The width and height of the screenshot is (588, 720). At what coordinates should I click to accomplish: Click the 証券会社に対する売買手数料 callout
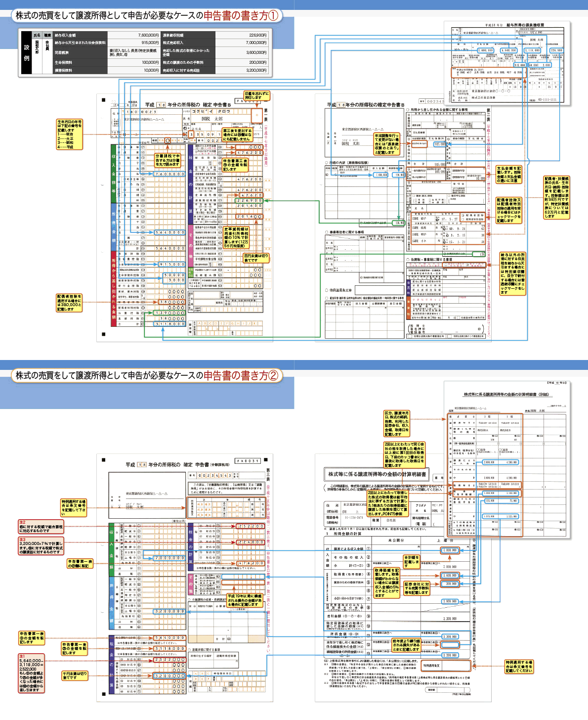417,588
